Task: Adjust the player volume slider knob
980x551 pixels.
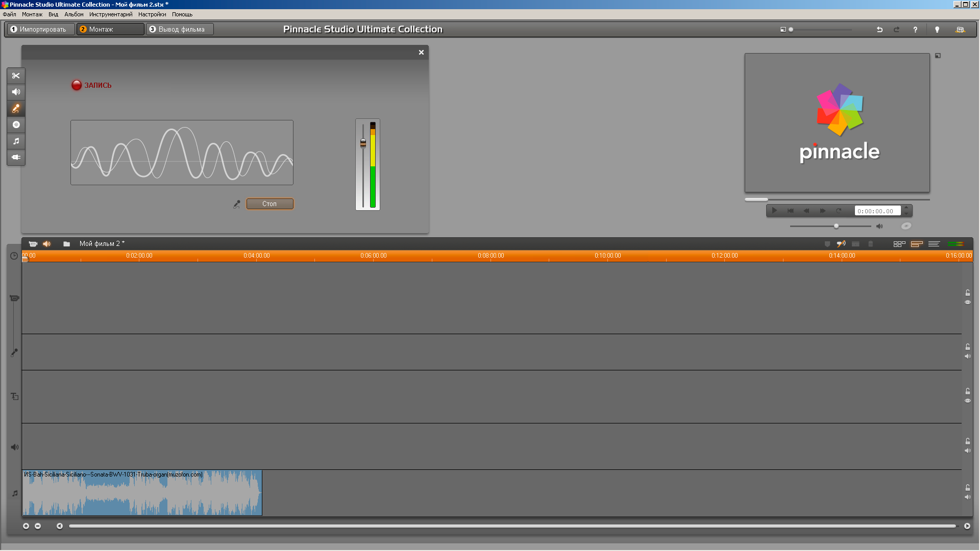Action: [836, 226]
